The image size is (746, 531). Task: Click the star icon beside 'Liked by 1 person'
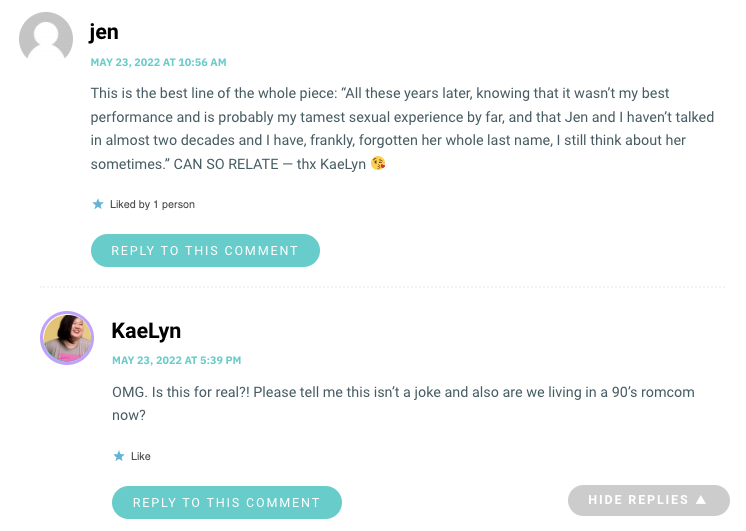(x=97, y=204)
